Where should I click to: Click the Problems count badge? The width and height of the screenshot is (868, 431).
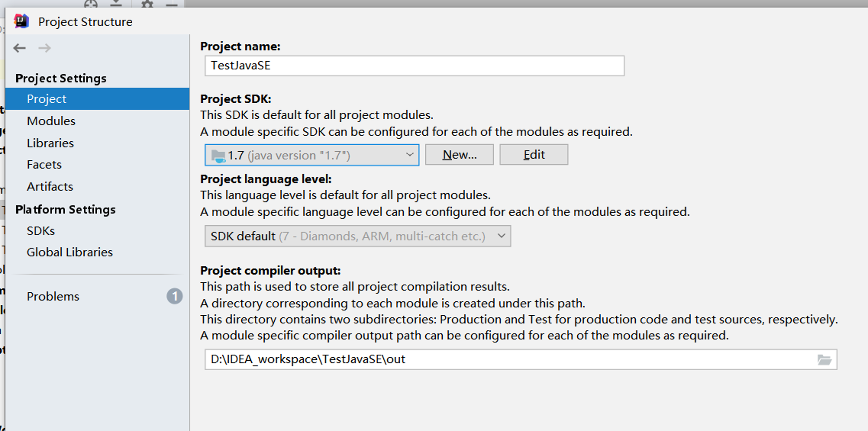tap(174, 296)
